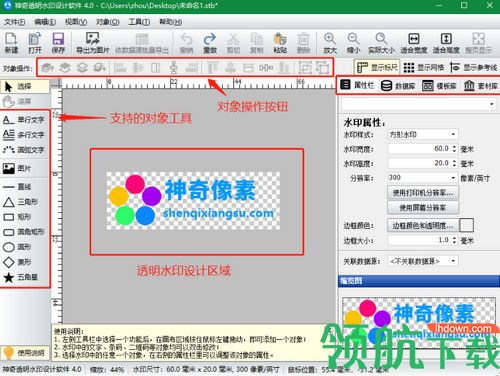The image size is (500, 376).
Task: Open the 工具(T) menu
Action: (x=139, y=22)
